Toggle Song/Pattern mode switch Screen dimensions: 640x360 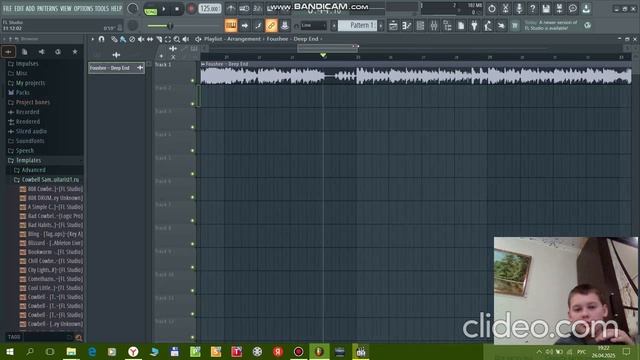point(151,9)
